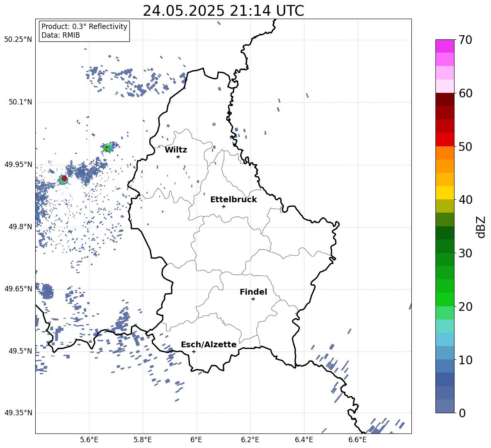Click the 50.25°N latitude label
The image size is (491, 448).
tap(18, 39)
